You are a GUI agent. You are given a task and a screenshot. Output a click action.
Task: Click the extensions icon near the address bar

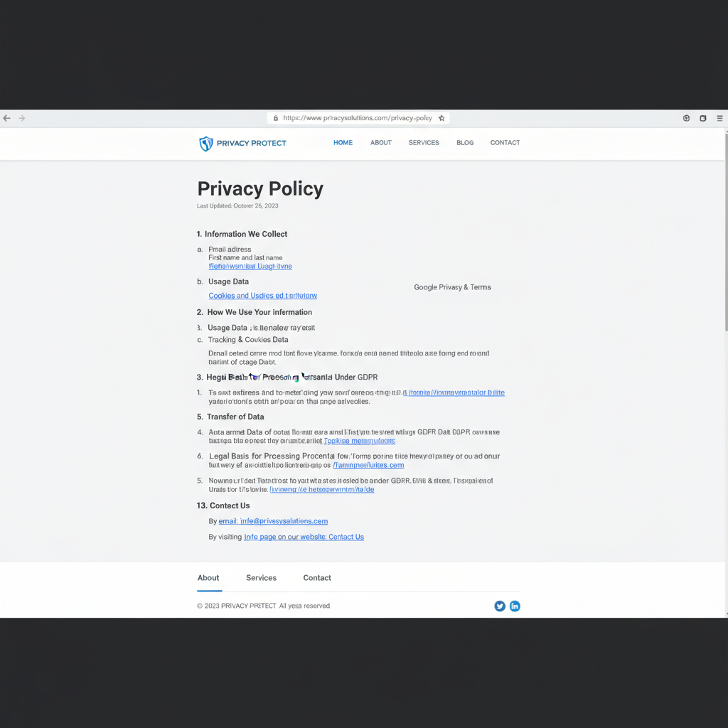click(x=685, y=118)
